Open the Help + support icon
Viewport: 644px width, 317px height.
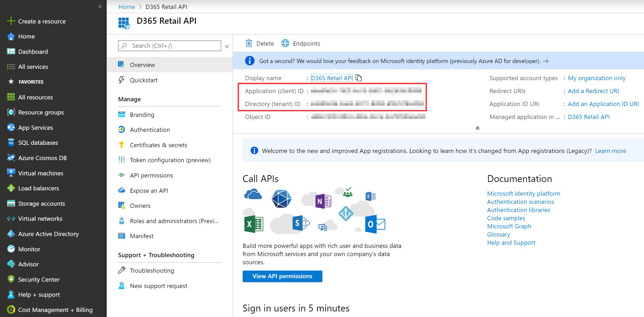point(11,295)
